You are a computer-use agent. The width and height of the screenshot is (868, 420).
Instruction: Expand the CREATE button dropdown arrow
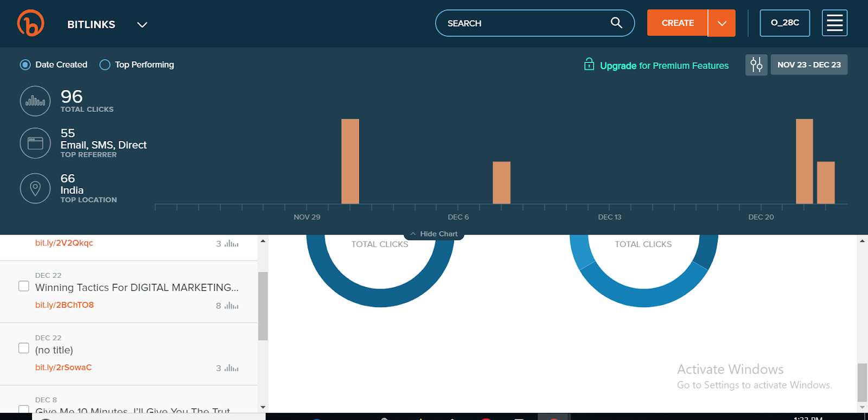click(x=722, y=23)
